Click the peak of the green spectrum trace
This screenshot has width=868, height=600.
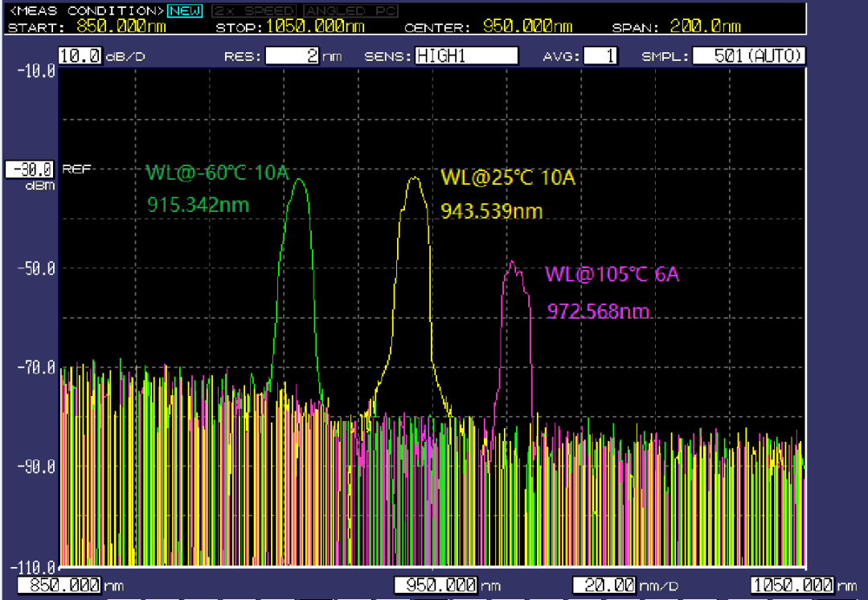pos(300,180)
